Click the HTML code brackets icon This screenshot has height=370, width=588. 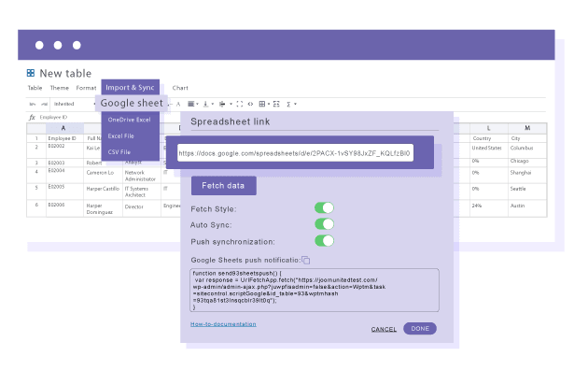pyautogui.click(x=250, y=104)
